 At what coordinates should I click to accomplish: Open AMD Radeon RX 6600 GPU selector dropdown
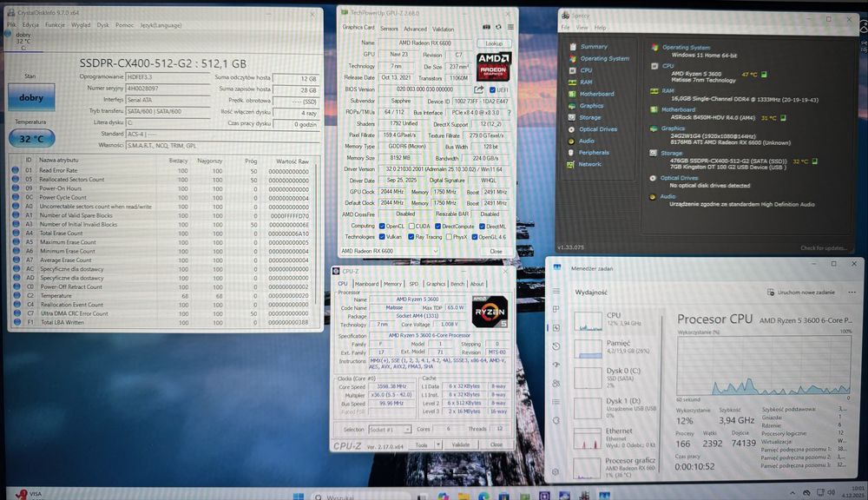[390, 251]
